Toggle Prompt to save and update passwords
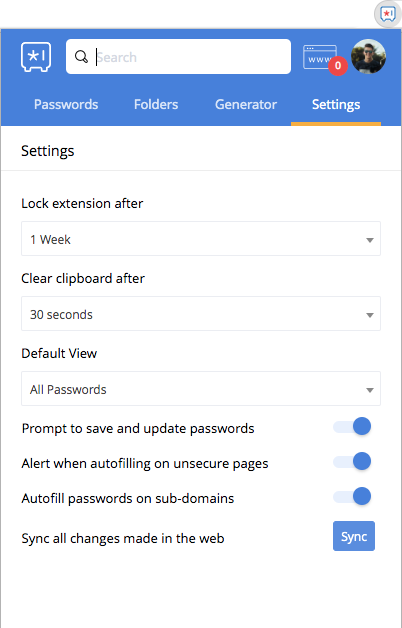The height and width of the screenshot is (628, 402). pos(352,427)
